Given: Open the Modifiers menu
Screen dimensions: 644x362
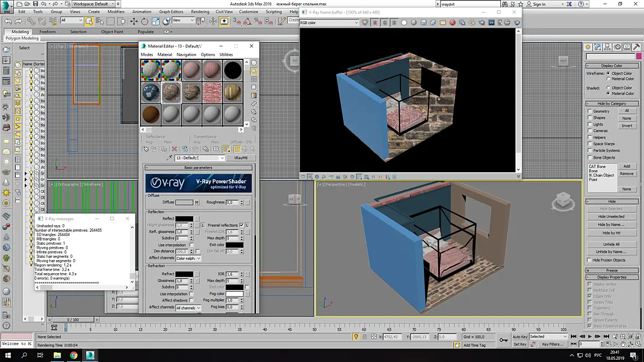Looking at the screenshot, I should pos(116,11).
